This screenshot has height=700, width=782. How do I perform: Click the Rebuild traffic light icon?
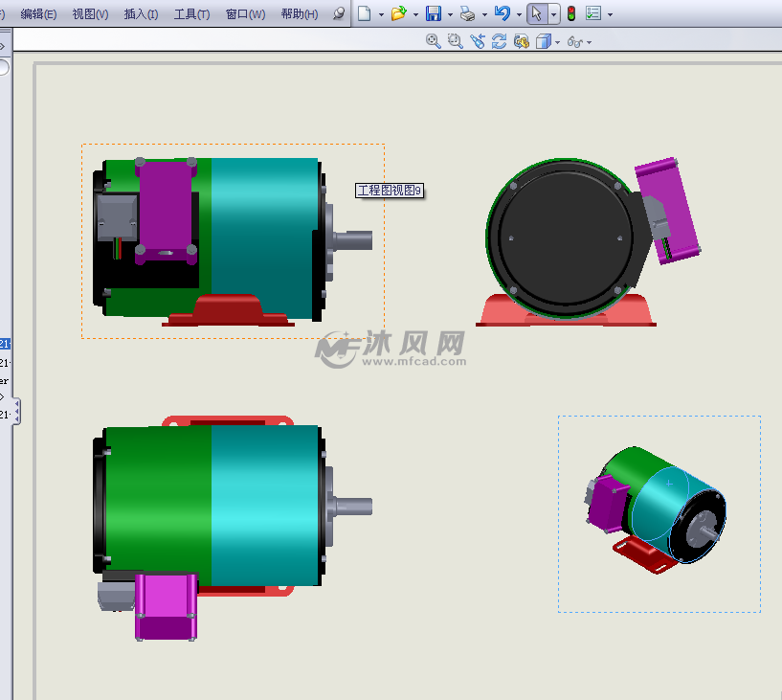571,13
